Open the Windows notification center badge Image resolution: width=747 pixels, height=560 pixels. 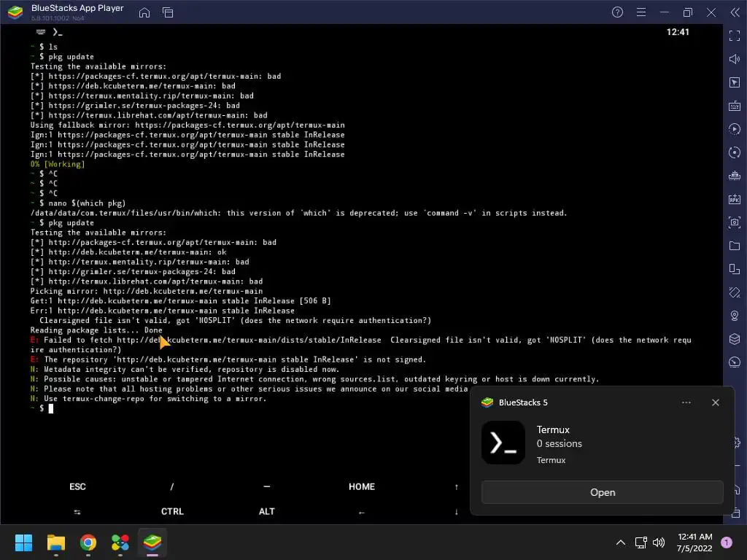[x=727, y=542]
